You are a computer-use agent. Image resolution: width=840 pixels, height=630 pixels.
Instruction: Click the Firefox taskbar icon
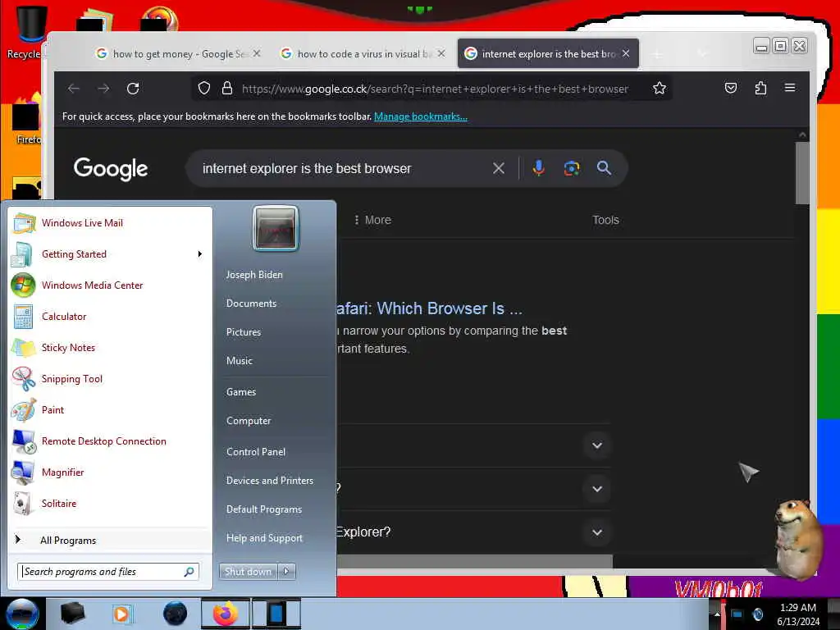point(226,614)
